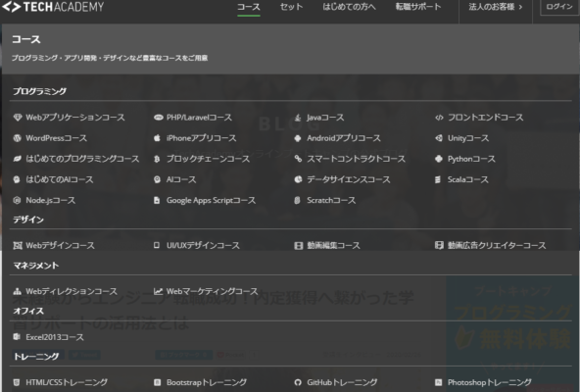Image resolution: width=580 pixels, height=392 pixels.
Task: Open the Photoshopトレーニング link
Action: pyautogui.click(x=490, y=382)
